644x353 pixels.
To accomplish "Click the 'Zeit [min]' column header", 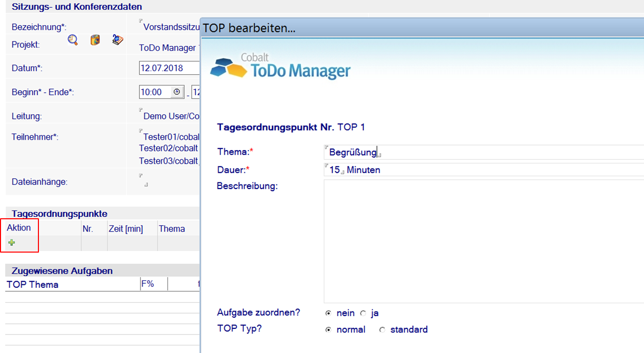I will (x=126, y=229).
